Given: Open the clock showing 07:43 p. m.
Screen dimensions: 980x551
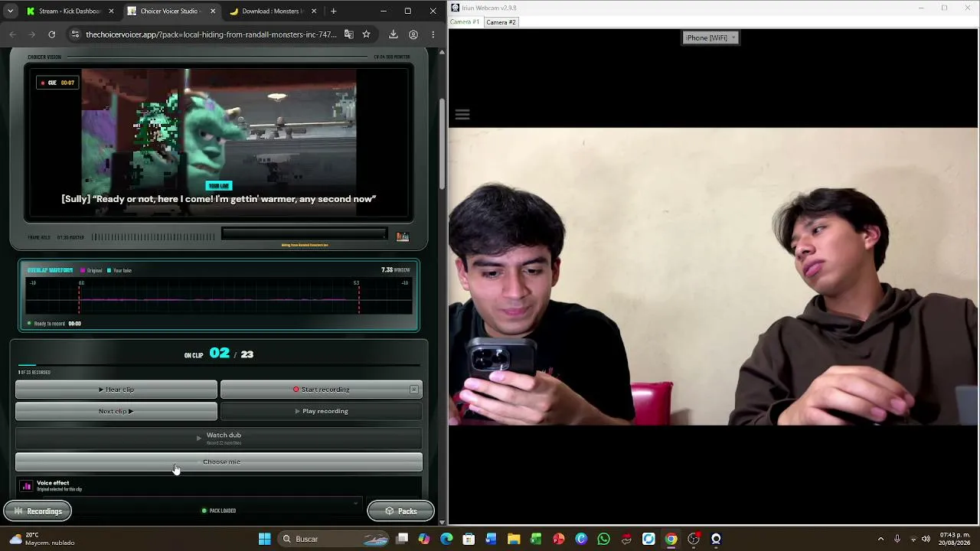Looking at the screenshot, I should [955, 539].
